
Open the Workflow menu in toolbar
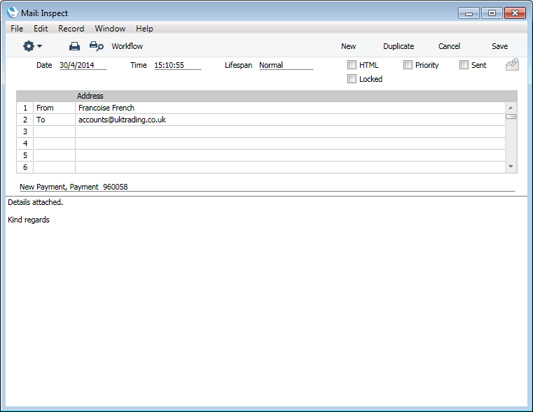click(127, 46)
